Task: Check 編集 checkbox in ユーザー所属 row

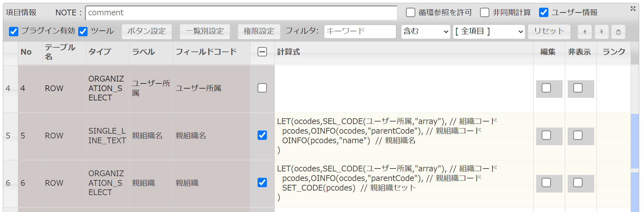Action: pyautogui.click(x=546, y=88)
